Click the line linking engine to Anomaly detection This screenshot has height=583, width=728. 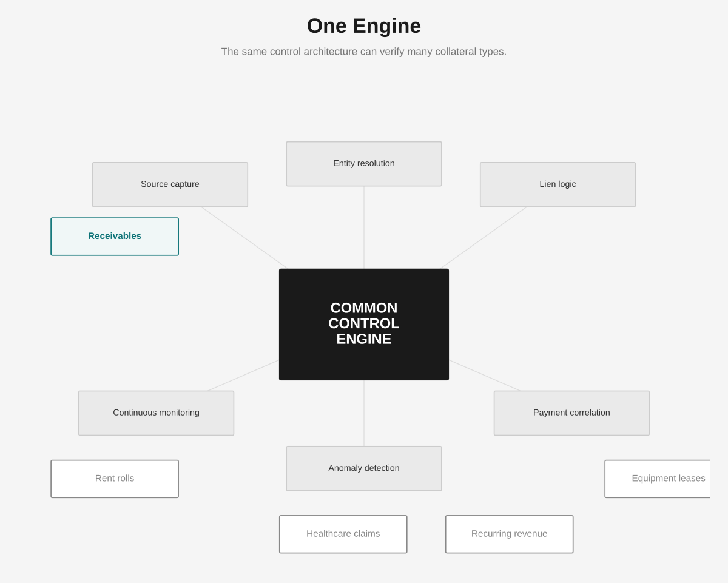pyautogui.click(x=364, y=413)
